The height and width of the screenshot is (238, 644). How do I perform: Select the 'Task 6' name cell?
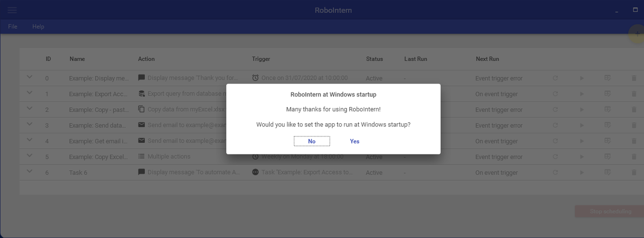tap(78, 173)
